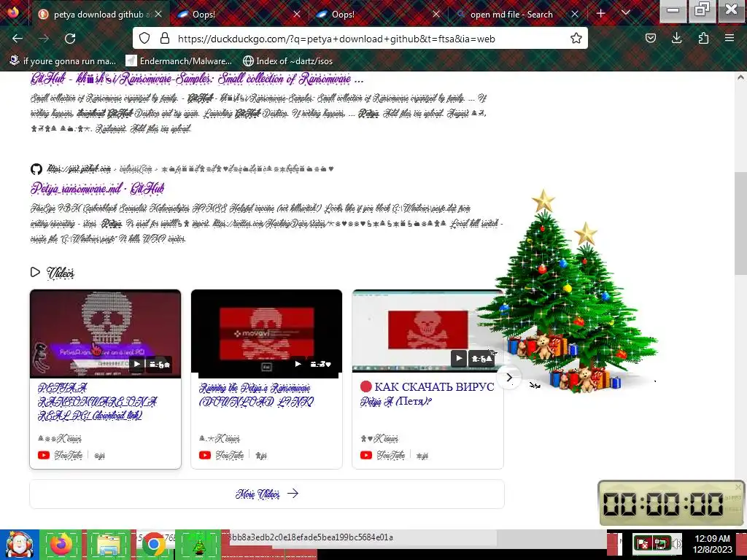Open the Santa Start button
Screen dimensions: 747x560
coord(18,545)
